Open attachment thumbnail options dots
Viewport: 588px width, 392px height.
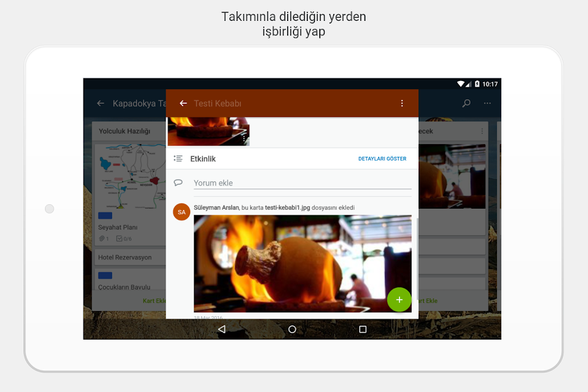point(244,139)
